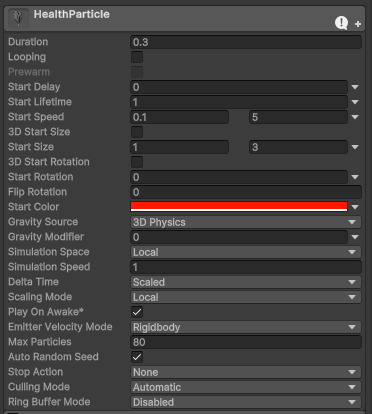Uncheck the Play On Awake checkbox

click(x=137, y=312)
